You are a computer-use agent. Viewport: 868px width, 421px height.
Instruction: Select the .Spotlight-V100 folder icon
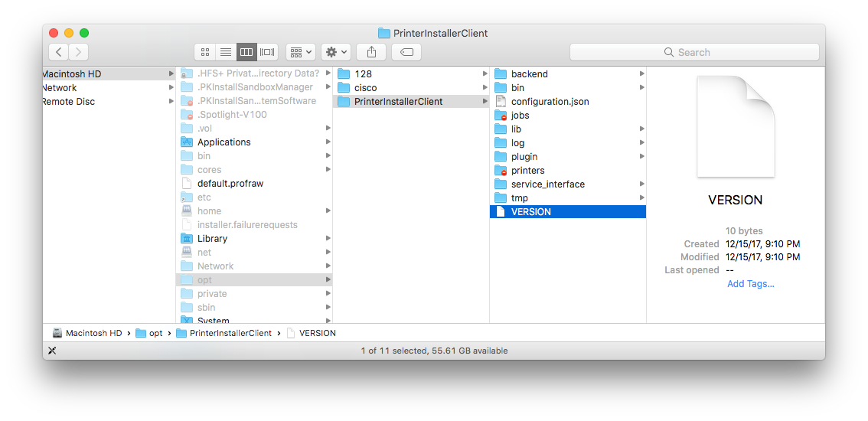click(187, 115)
